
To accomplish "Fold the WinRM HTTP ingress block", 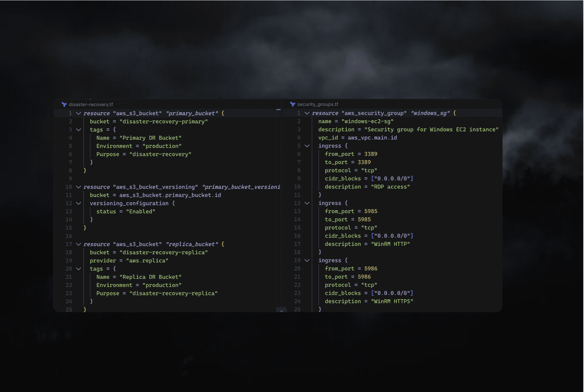I will coord(307,203).
